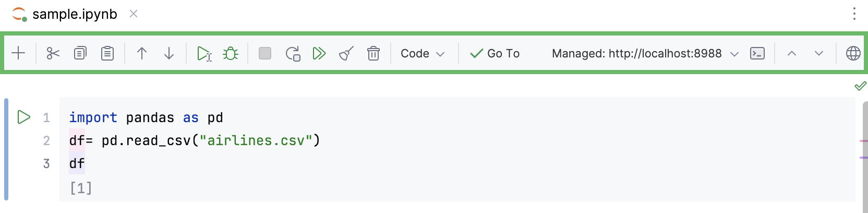Debug cell with the bug icon

pos(231,53)
